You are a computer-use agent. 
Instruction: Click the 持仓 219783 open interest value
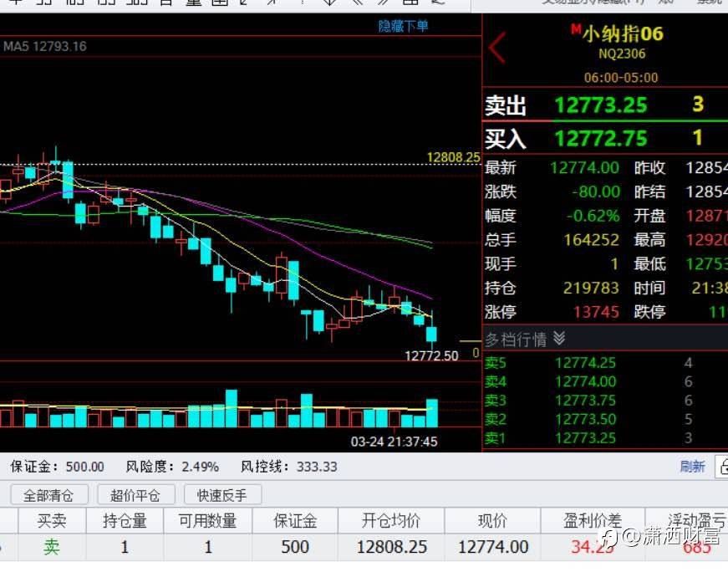[591, 289]
